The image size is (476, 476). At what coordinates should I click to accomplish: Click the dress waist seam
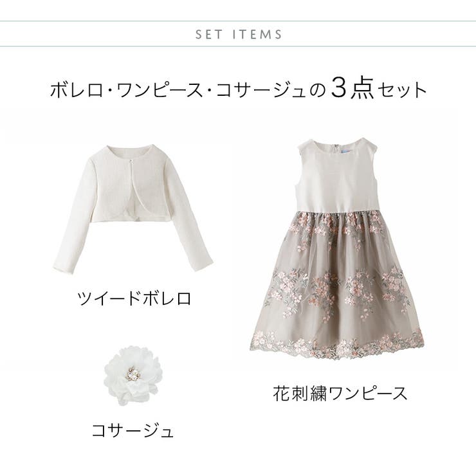click(337, 212)
